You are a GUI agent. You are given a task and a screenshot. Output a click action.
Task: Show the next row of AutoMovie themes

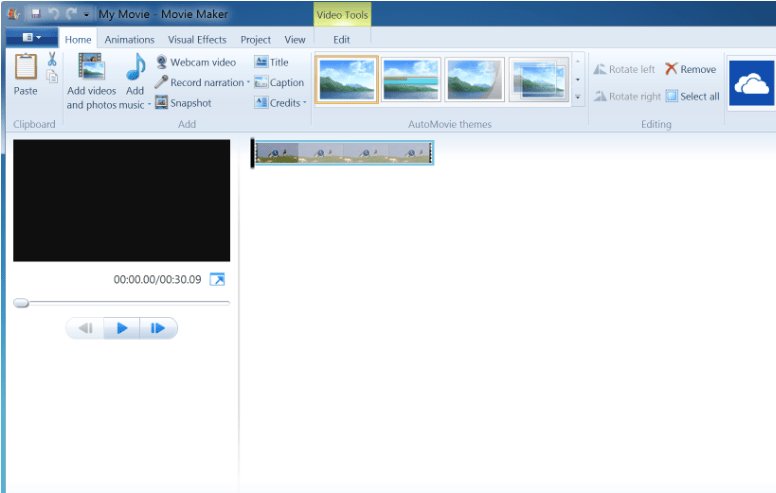tap(578, 79)
